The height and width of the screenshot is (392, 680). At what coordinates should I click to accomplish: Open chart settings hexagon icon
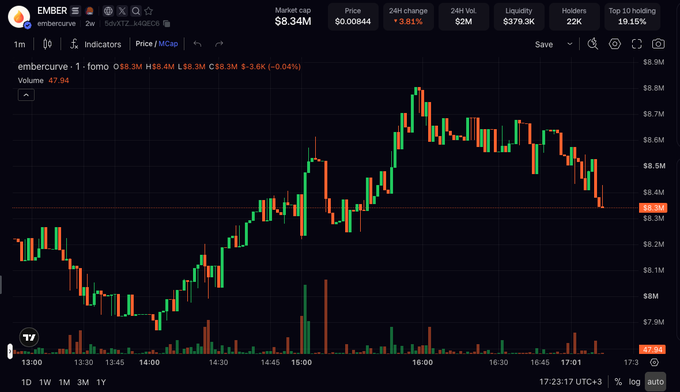(615, 44)
